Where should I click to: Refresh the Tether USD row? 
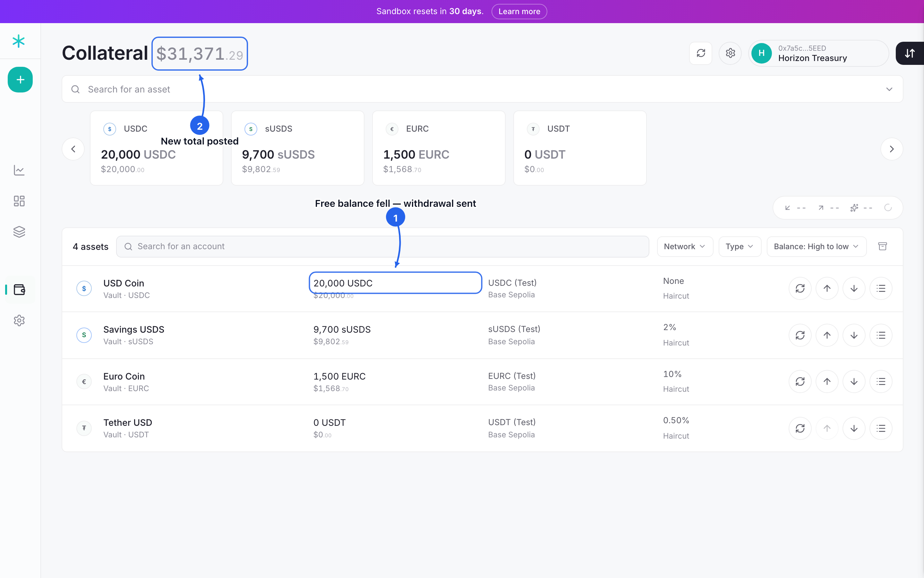click(x=800, y=428)
